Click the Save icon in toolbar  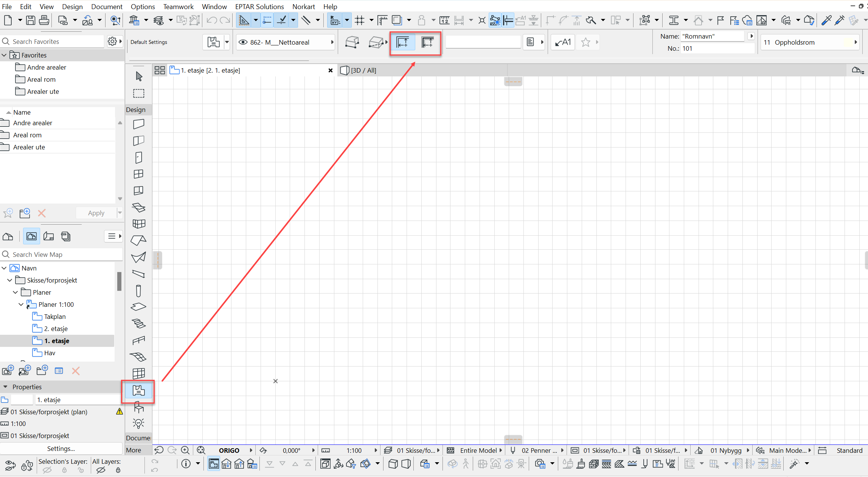[x=31, y=20]
